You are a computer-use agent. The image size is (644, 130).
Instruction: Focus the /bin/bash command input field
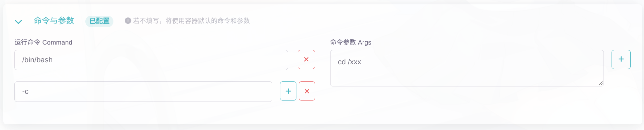click(151, 60)
